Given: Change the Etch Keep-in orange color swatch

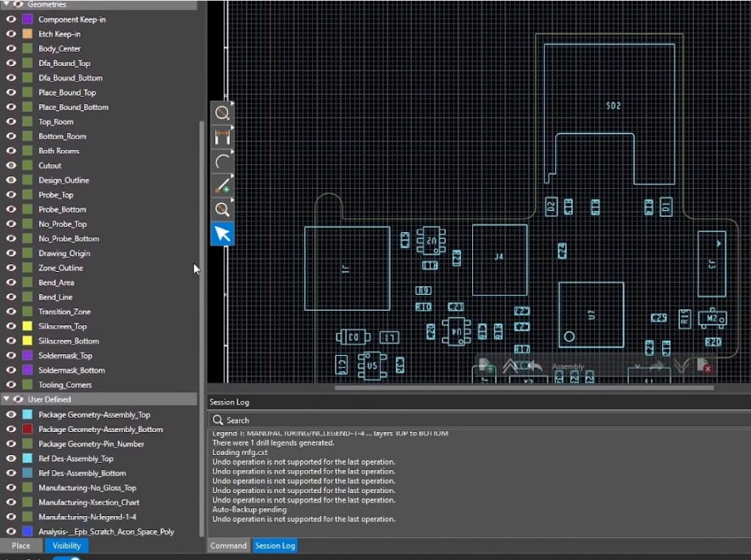Looking at the screenshot, I should point(28,34).
